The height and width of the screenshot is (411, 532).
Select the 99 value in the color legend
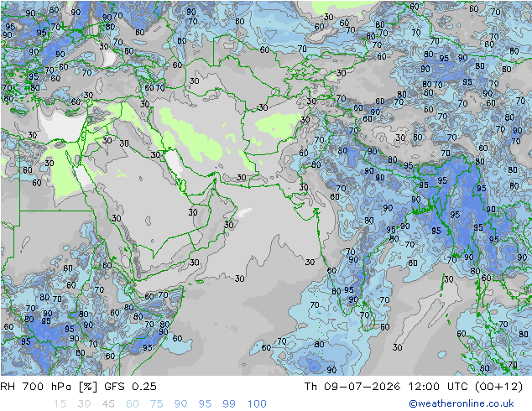pos(229,403)
